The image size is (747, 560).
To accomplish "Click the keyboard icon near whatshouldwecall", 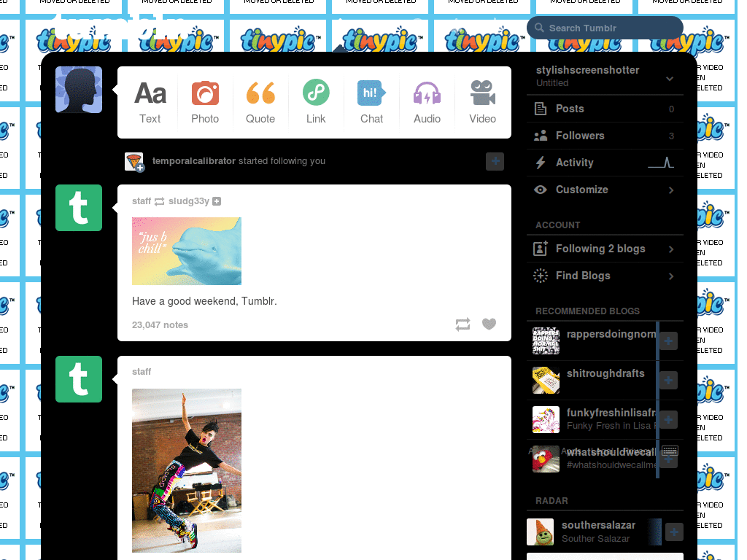I will click(x=670, y=451).
